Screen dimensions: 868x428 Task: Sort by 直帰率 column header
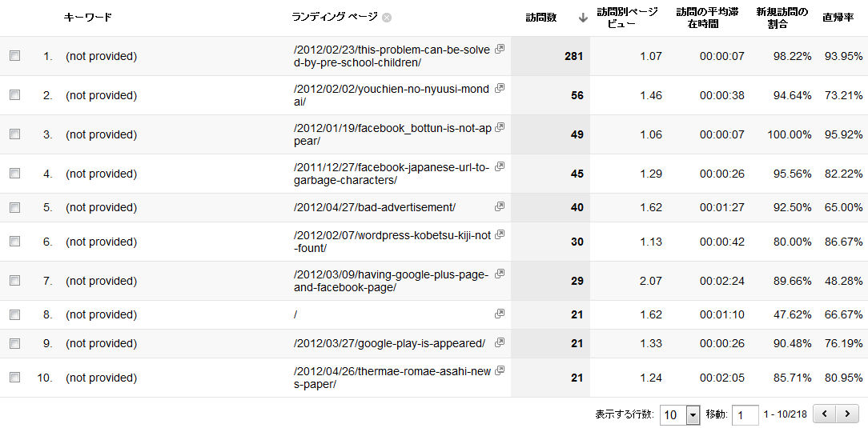click(838, 18)
